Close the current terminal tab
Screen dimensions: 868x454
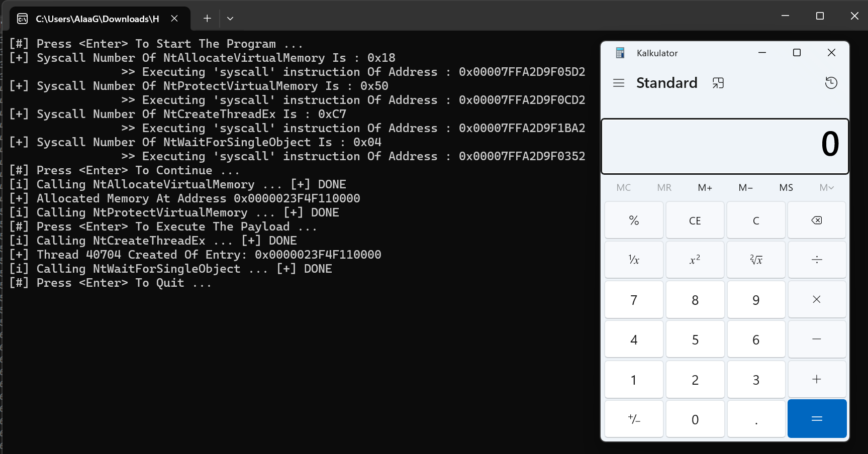174,19
